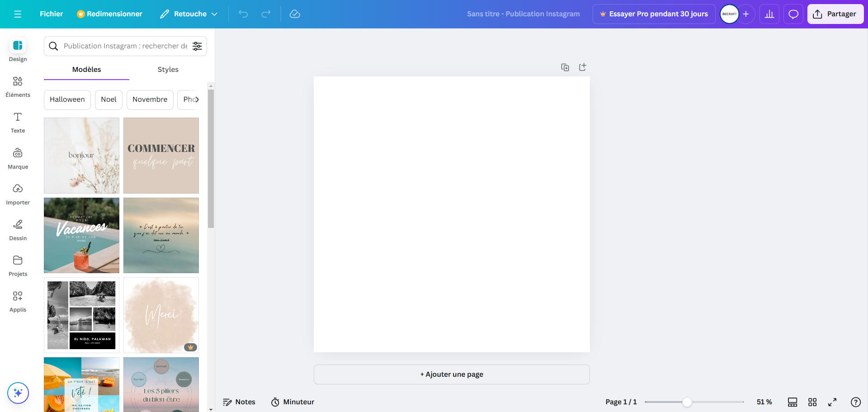Open the account avatar menu

pos(729,14)
